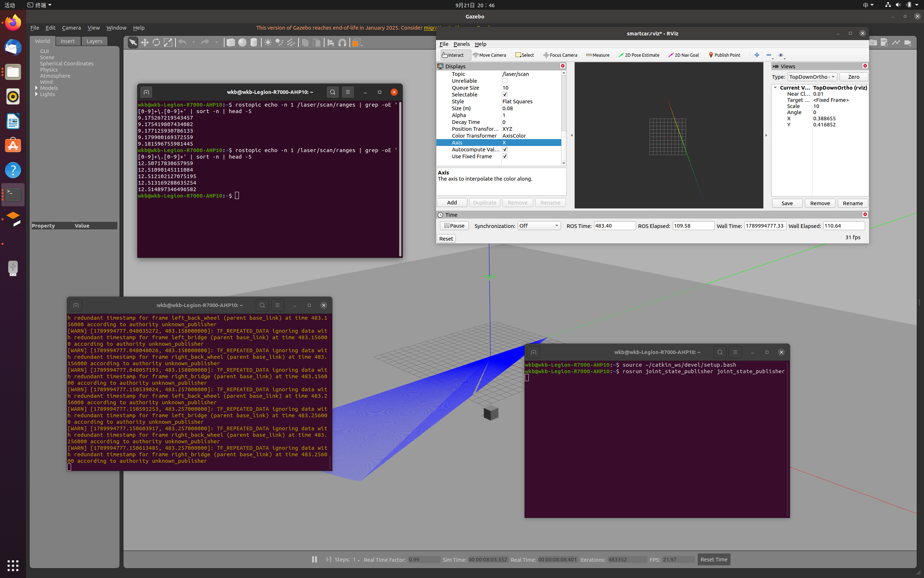Open the Synchronization dropdown in RViz

(539, 225)
